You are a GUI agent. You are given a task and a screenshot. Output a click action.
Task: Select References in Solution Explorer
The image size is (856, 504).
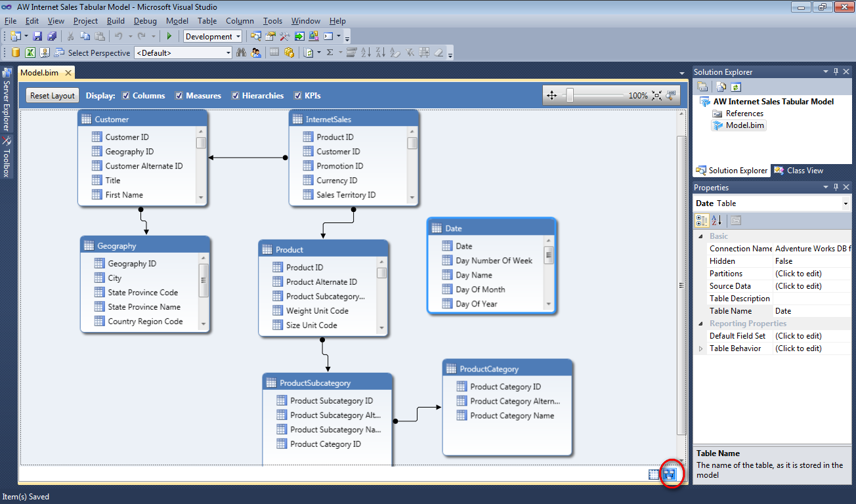pos(744,114)
